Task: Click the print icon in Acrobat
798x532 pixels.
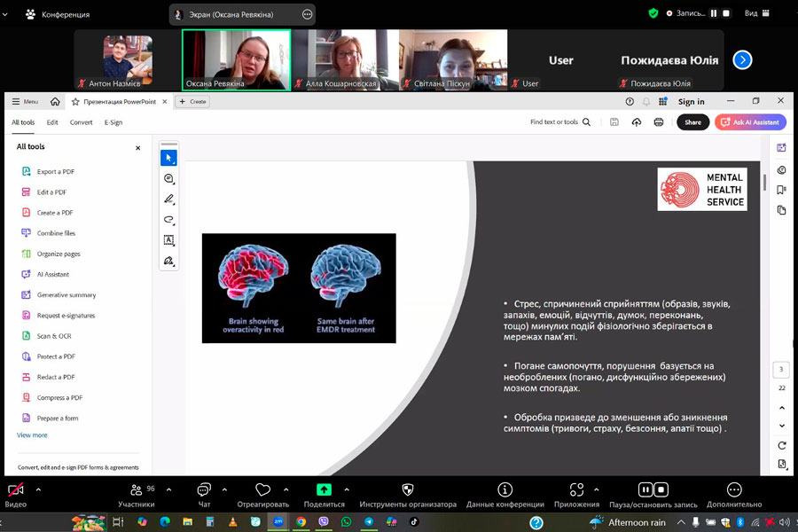Action: point(659,122)
